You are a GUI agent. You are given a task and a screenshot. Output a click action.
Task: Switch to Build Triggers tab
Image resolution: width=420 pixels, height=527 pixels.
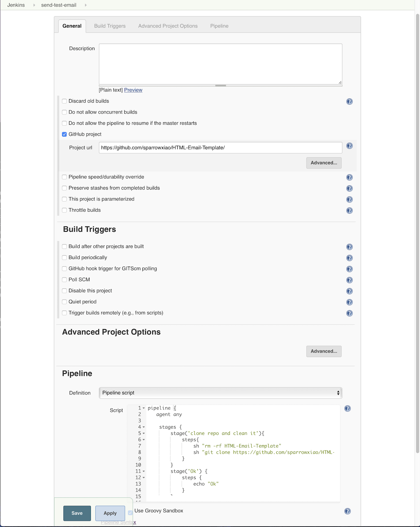pyautogui.click(x=110, y=26)
